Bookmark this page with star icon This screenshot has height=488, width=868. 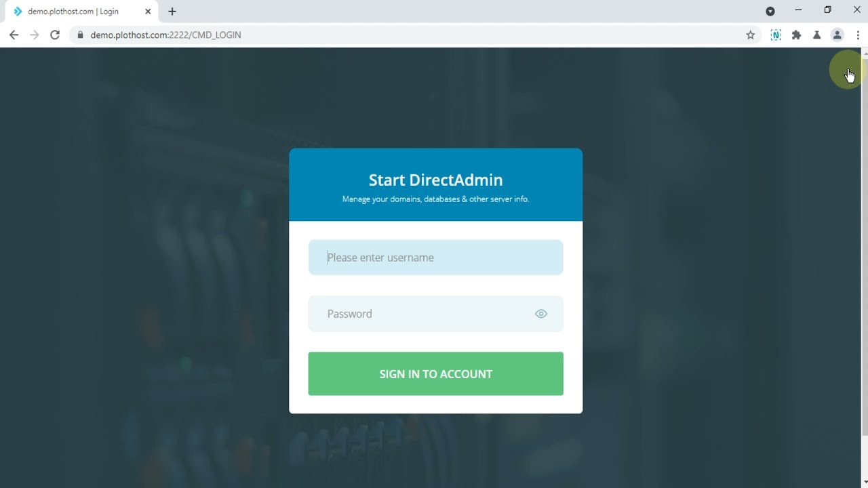click(750, 35)
